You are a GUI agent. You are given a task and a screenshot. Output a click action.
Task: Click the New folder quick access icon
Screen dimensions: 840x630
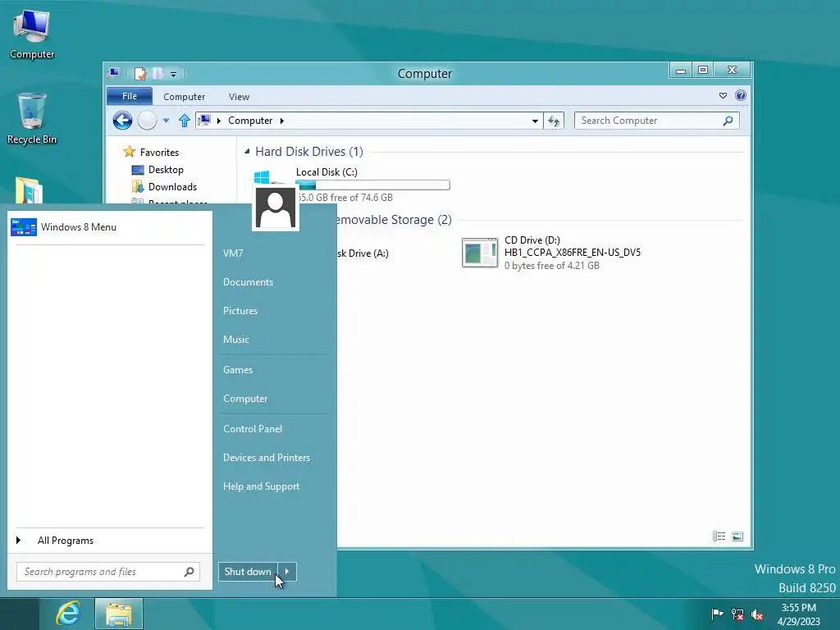tap(157, 73)
